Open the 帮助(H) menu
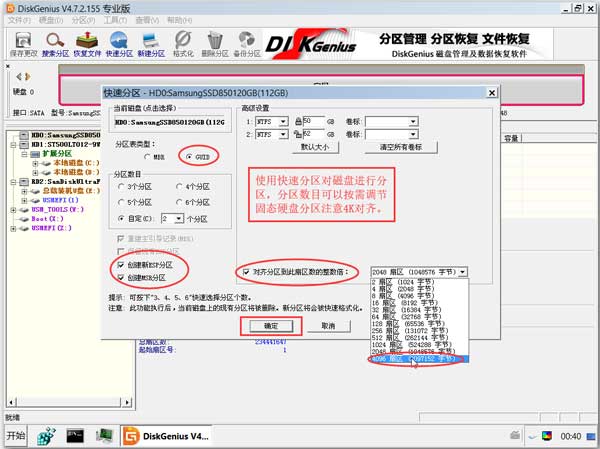This screenshot has height=449, width=600. tap(179, 20)
